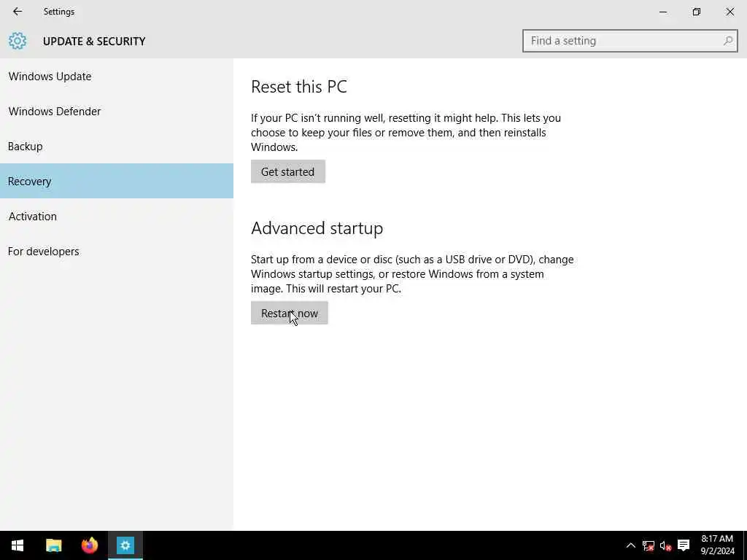The width and height of the screenshot is (747, 560).
Task: Open the Action Center notifications icon
Action: tap(684, 545)
